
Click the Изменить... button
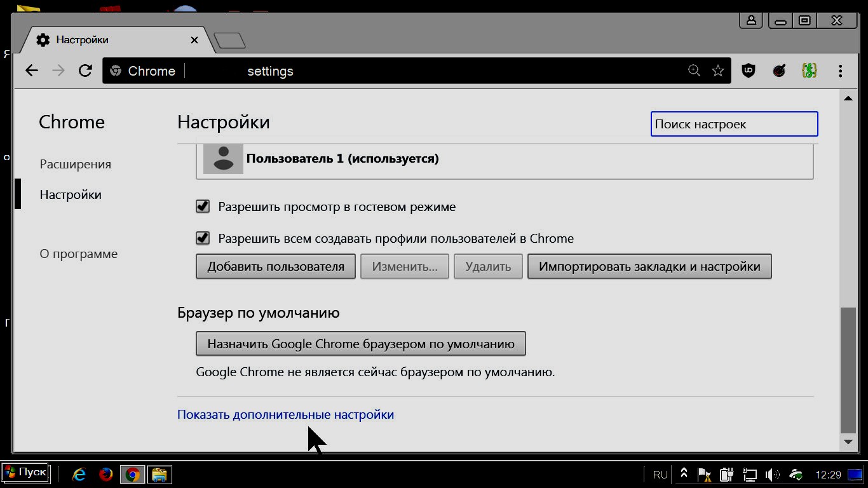[405, 266]
